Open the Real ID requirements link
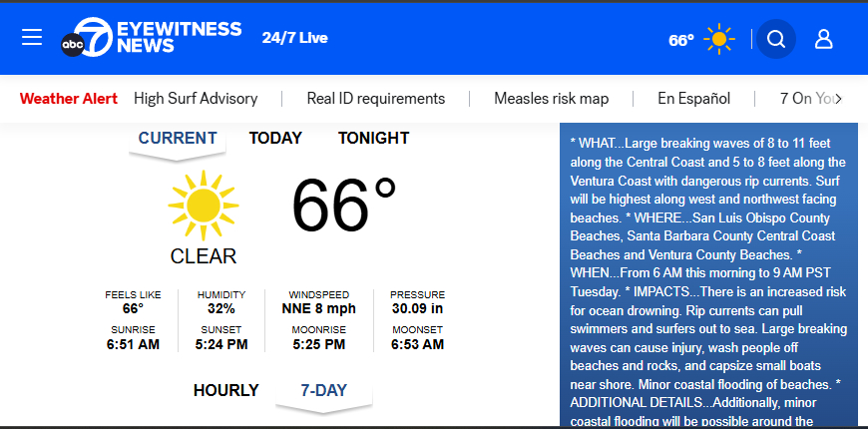Viewport: 868px width, 429px height. pos(375,98)
